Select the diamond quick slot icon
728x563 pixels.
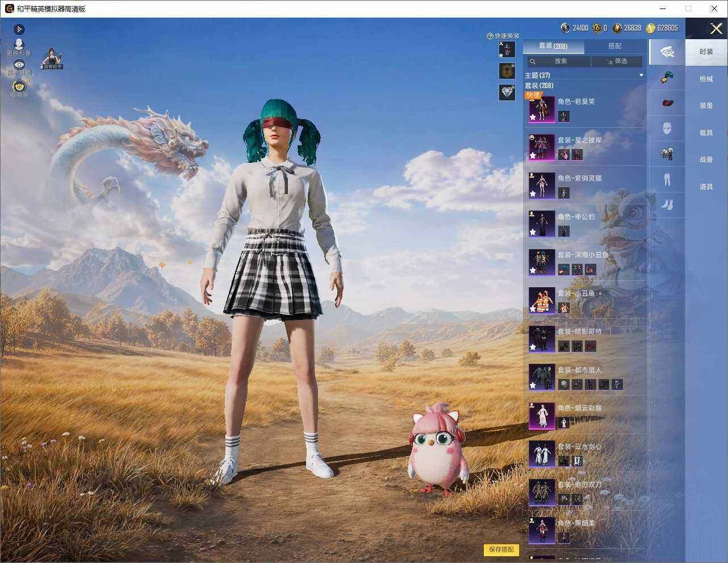507,92
